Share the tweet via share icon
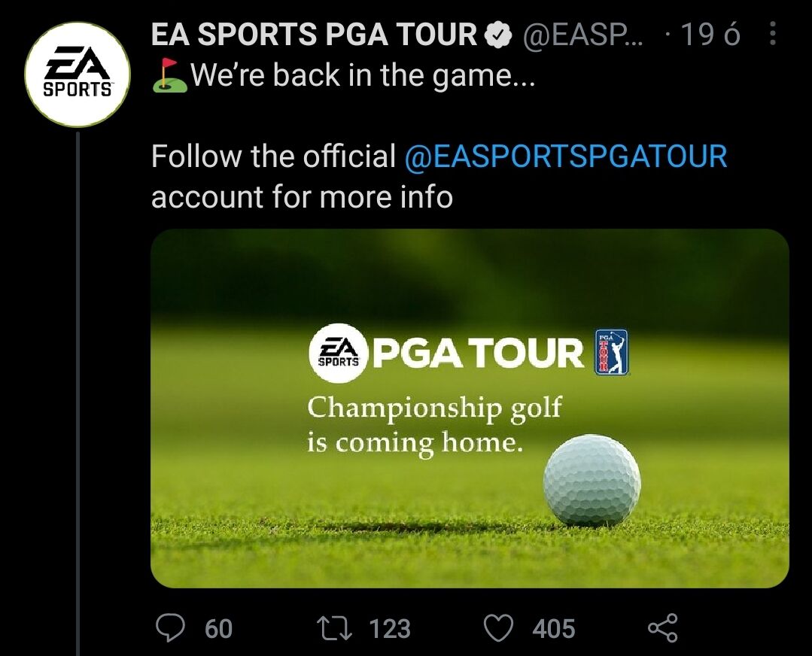Viewport: 812px width, 656px height. (663, 628)
